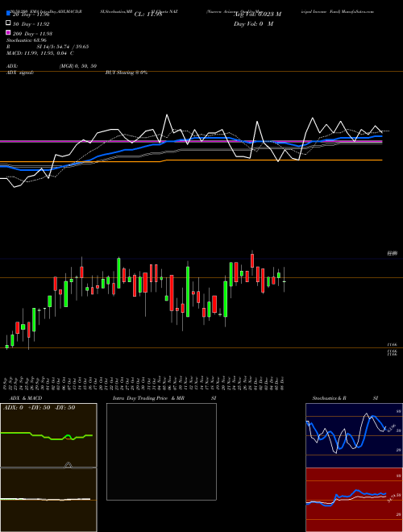The image size is (403, 532).
Task: Select the '50 Day = 11.92' label
Action: (31, 24)
